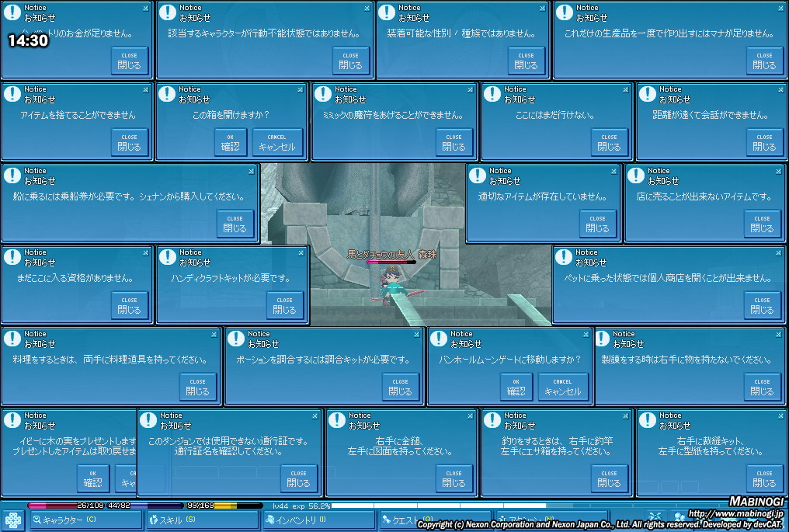Click 閉じる on the 右手に金鎚 notice
The width and height of the screenshot is (789, 532).
pyautogui.click(x=454, y=478)
